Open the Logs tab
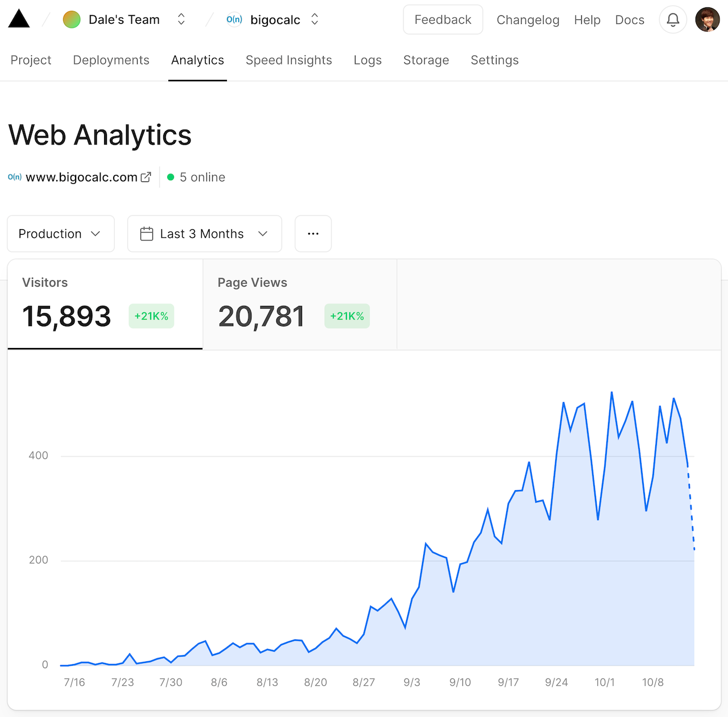 pos(367,60)
